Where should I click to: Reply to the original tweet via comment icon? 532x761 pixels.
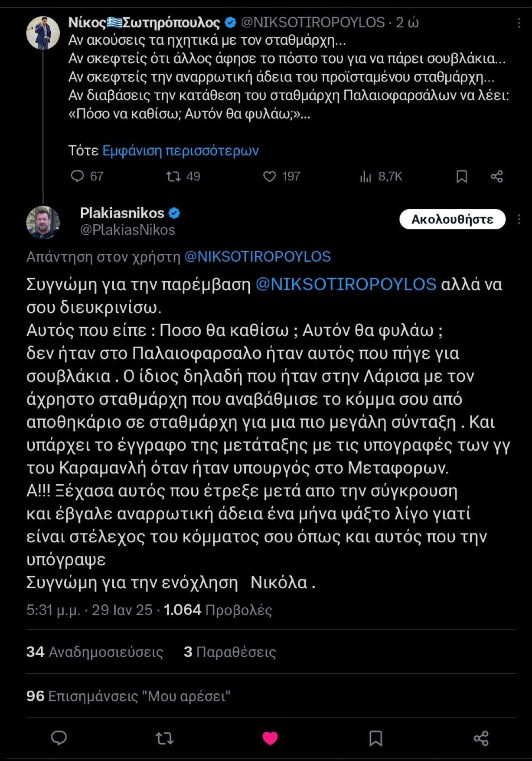78,176
